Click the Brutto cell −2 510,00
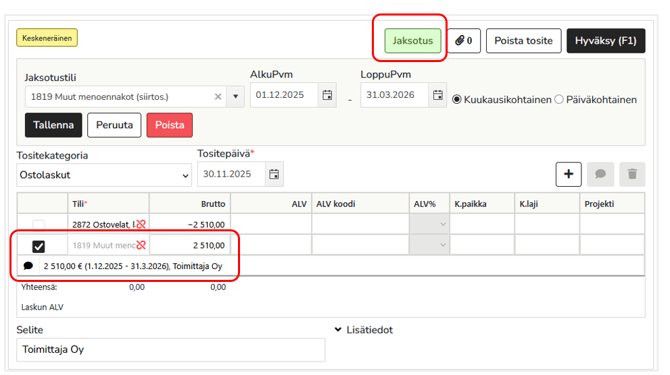 pyautogui.click(x=190, y=224)
